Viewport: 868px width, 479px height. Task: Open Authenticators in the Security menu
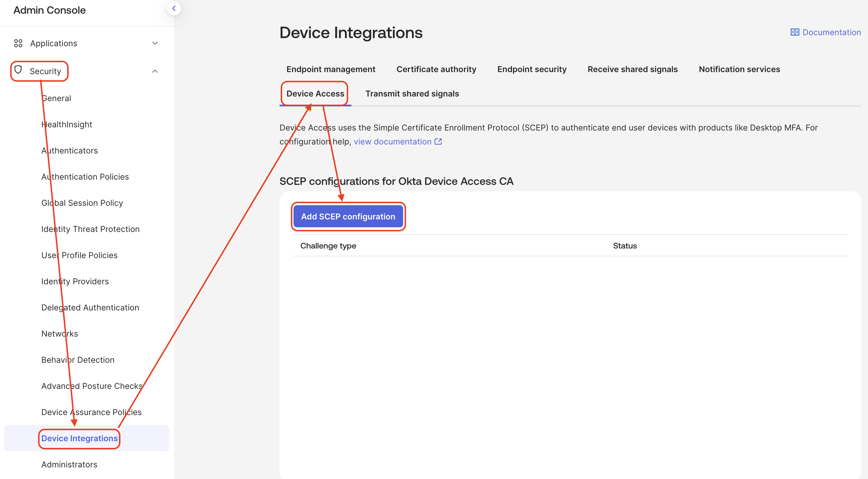tap(70, 151)
